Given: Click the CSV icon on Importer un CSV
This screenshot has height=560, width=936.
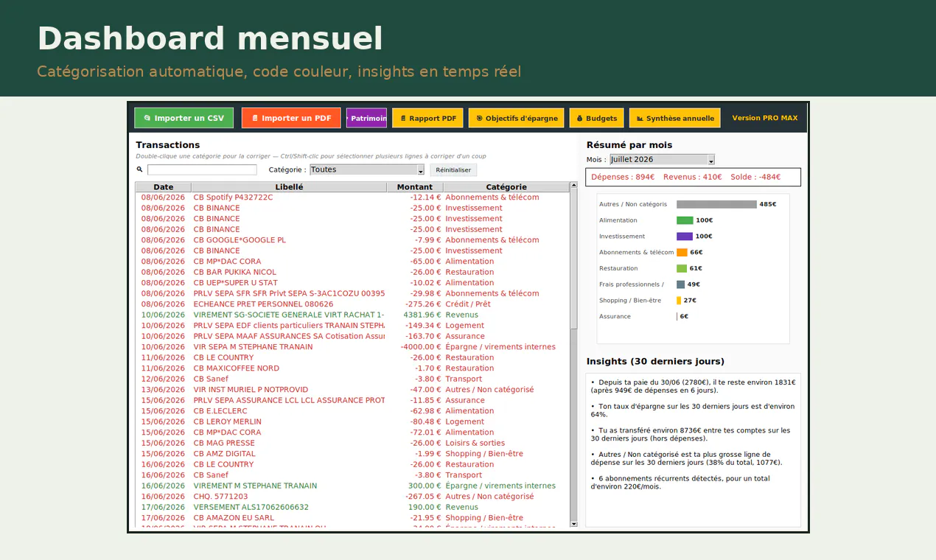Looking at the screenshot, I should [x=147, y=118].
